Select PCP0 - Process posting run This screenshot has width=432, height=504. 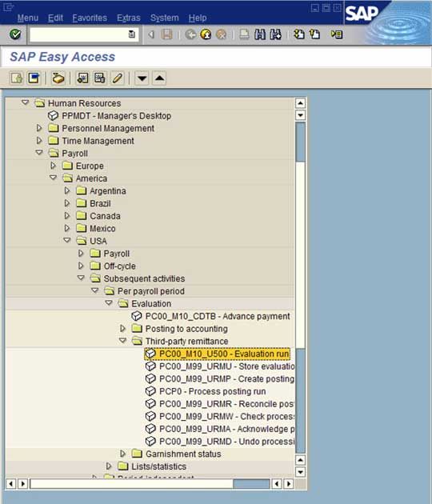coord(206,391)
